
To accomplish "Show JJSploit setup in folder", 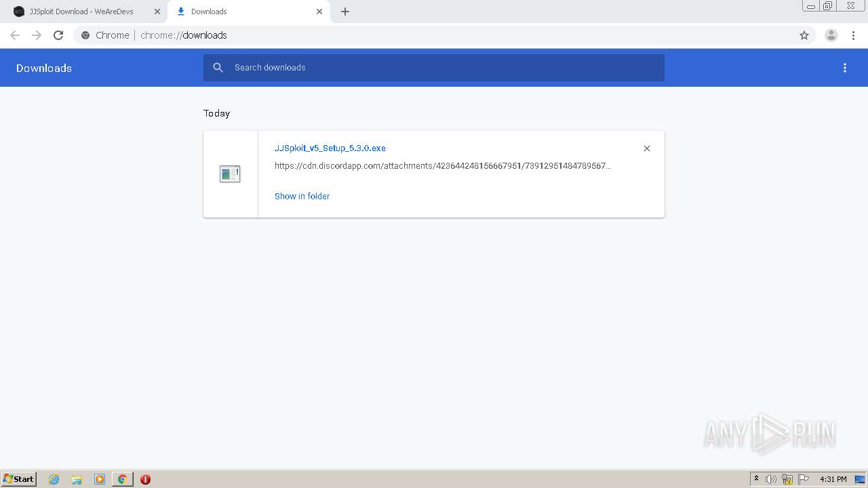I will [302, 197].
